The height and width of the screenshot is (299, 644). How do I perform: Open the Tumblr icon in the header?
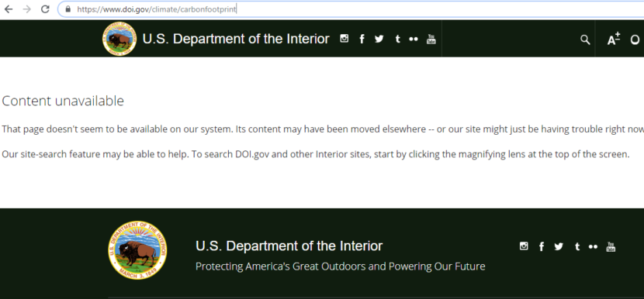tap(397, 39)
